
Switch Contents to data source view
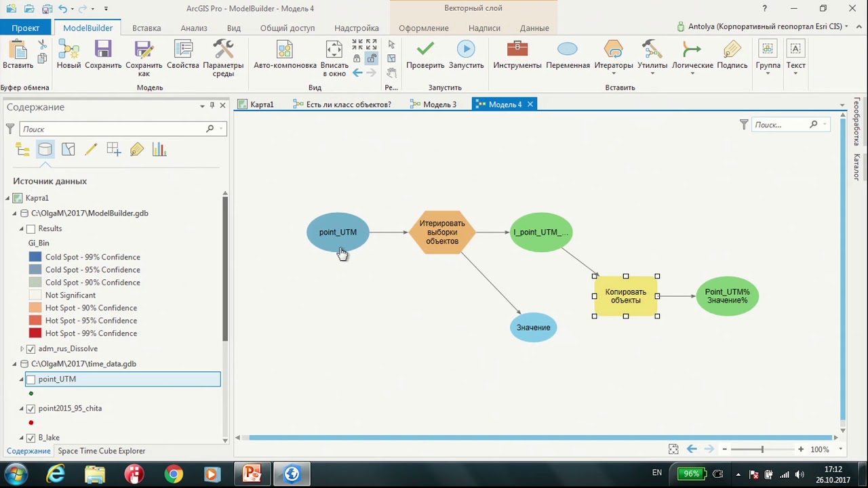[45, 150]
